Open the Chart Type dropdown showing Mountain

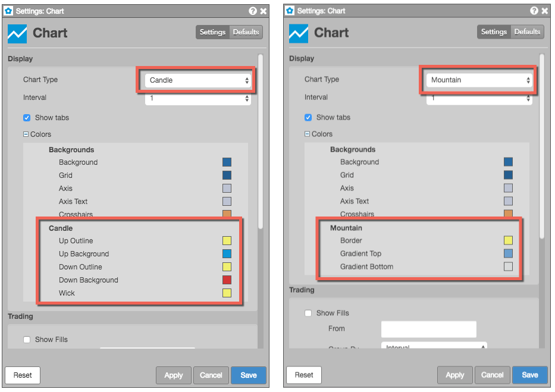pyautogui.click(x=479, y=80)
